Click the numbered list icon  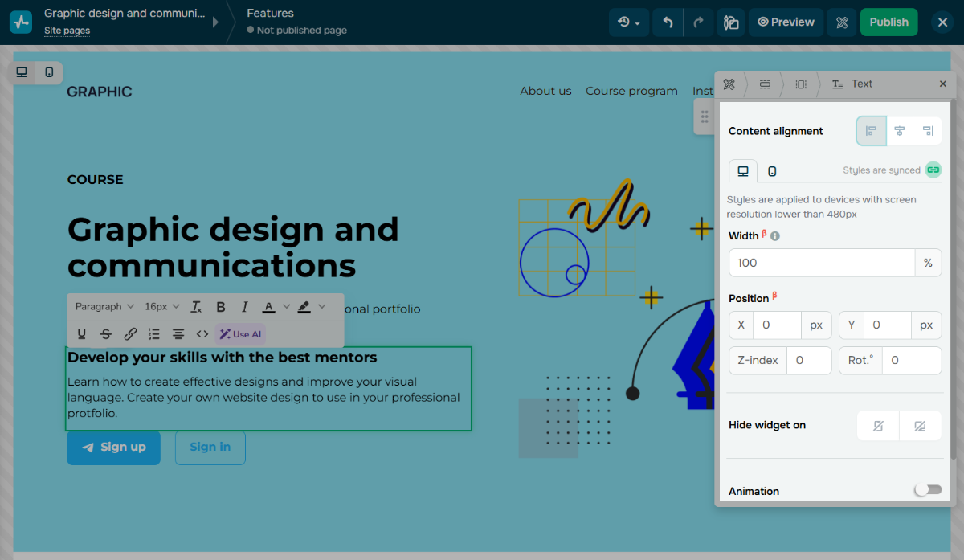(154, 334)
